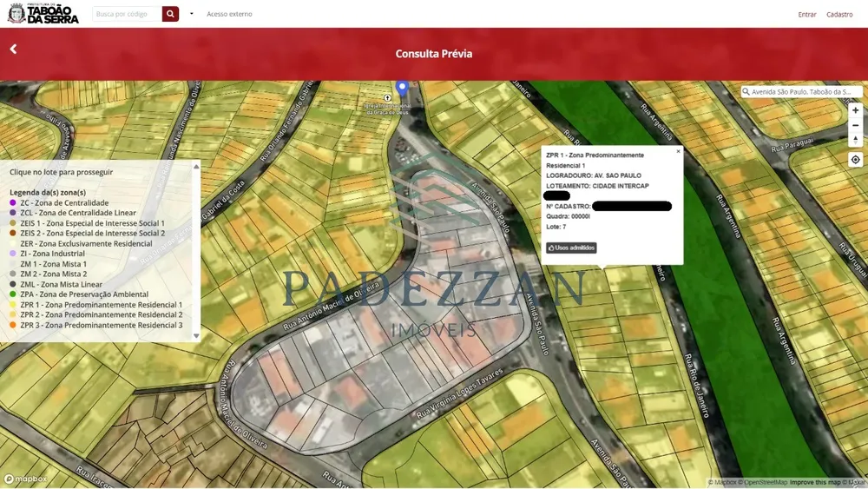Select 'ZCL - Zona de Centralidade Linear' legend entry
Screen dimensions: 868x489
coord(78,213)
